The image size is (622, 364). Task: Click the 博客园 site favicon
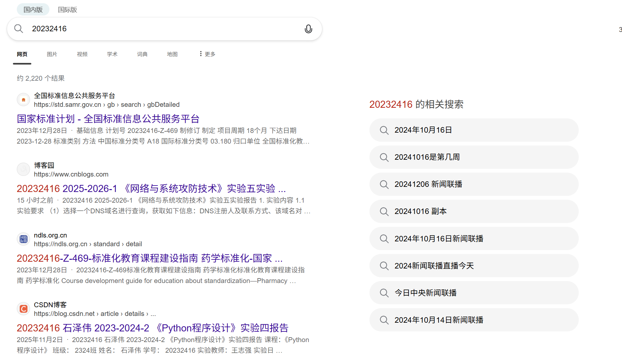point(23,169)
